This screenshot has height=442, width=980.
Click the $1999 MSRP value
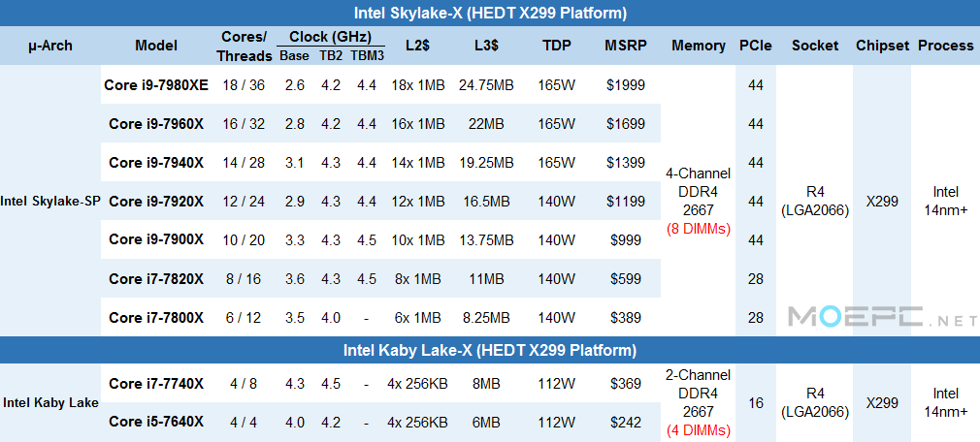tap(625, 85)
